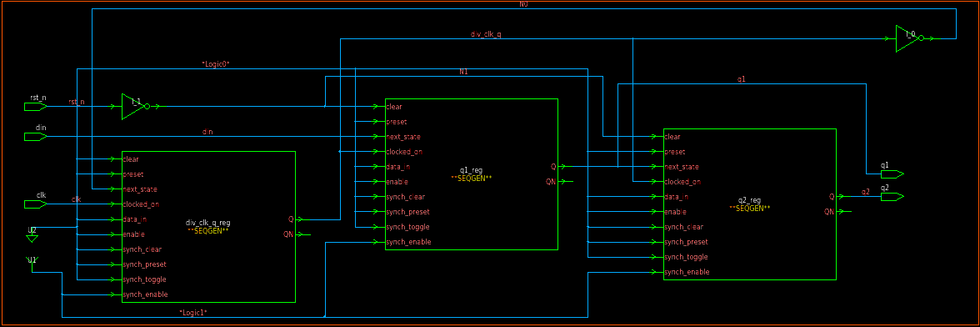Click **SEQGEN** label in q2_reg
Image resolution: width=980 pixels, height=327 pixels.
[748, 209]
